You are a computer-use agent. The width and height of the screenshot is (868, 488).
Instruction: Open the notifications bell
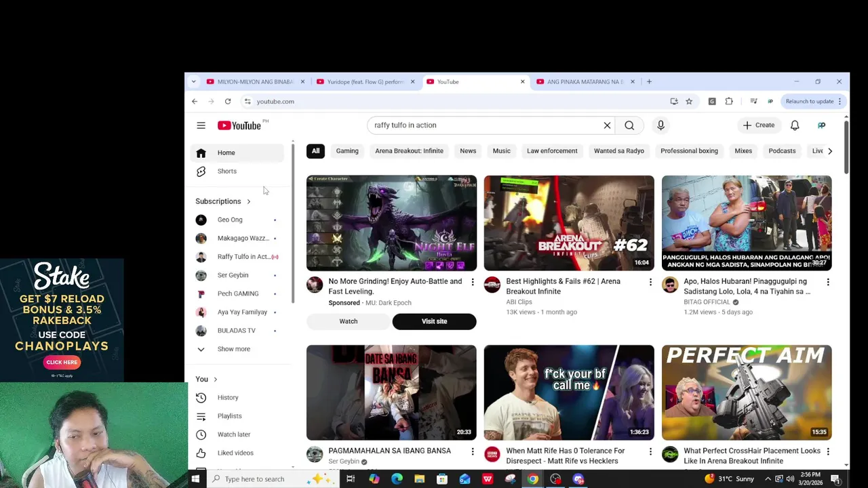tap(795, 125)
